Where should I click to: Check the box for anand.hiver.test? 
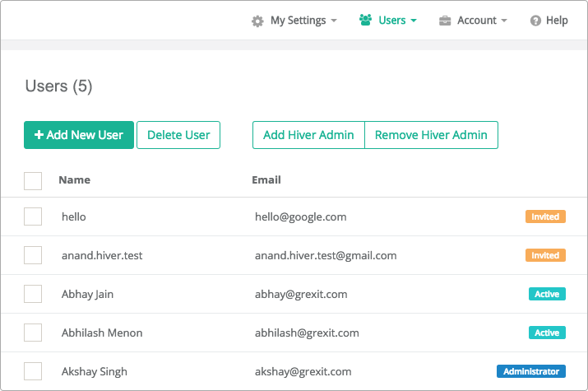pos(33,255)
